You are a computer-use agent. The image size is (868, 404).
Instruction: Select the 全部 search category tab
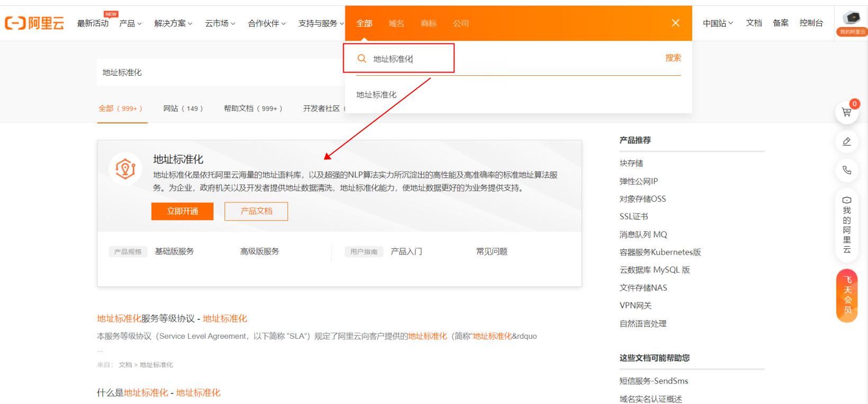364,23
